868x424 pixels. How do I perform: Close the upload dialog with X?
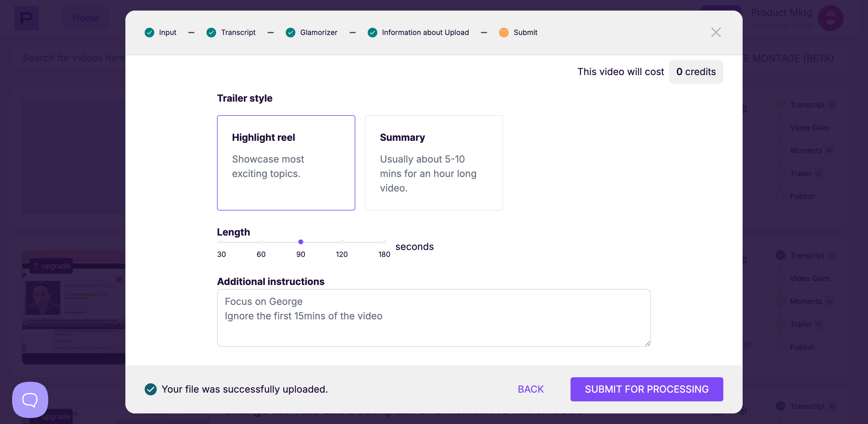716,32
